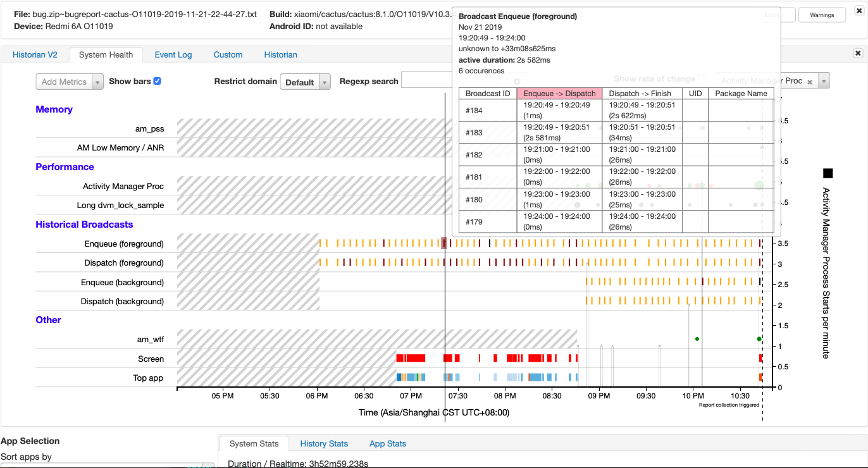This screenshot has width=868, height=468.
Task: Click the Dispatch -> Finish column header
Action: [642, 94]
